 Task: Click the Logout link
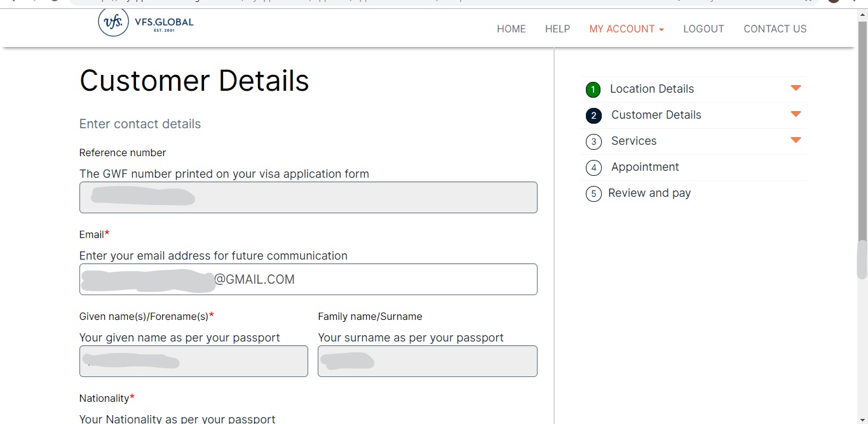[703, 29]
